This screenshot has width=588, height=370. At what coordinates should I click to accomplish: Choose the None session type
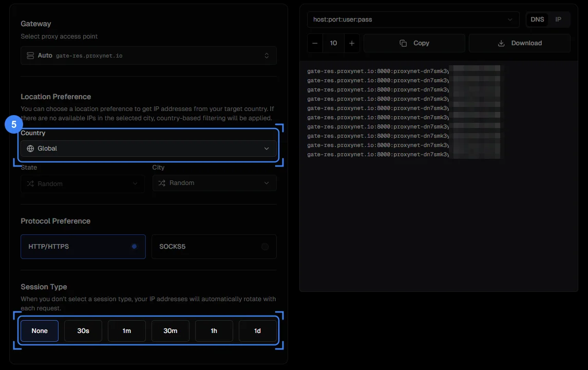tap(40, 330)
